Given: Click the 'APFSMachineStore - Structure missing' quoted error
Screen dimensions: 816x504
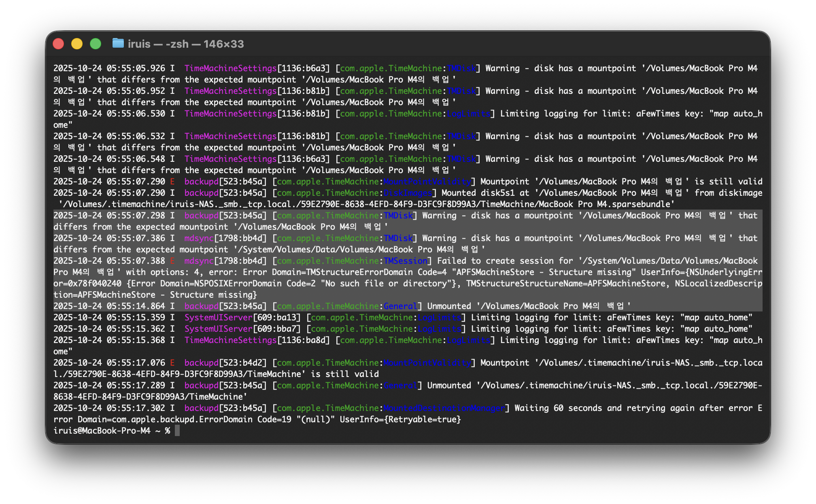Looking at the screenshot, I should [544, 272].
